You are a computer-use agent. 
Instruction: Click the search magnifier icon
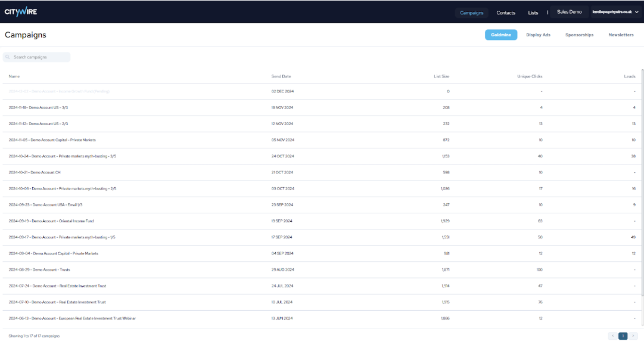[x=8, y=57]
